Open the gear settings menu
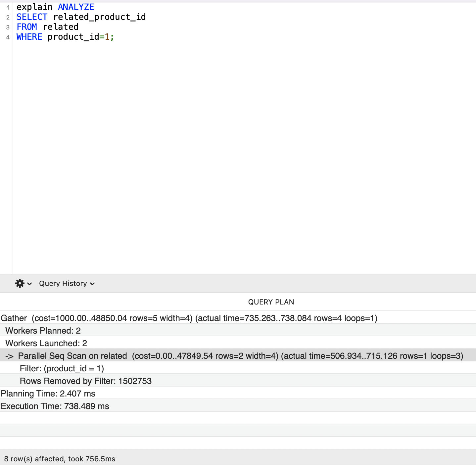476x465 pixels. pyautogui.click(x=20, y=284)
